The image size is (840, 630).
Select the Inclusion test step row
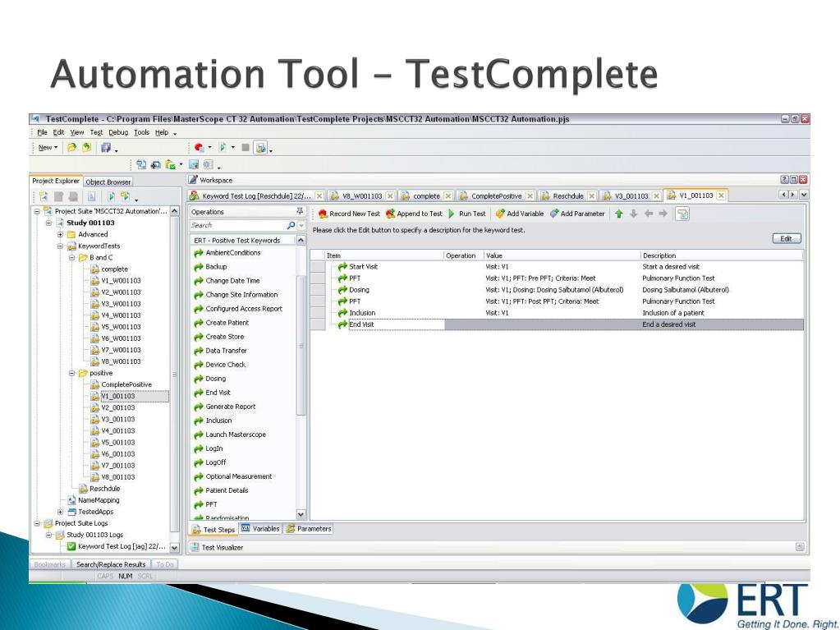(x=557, y=313)
